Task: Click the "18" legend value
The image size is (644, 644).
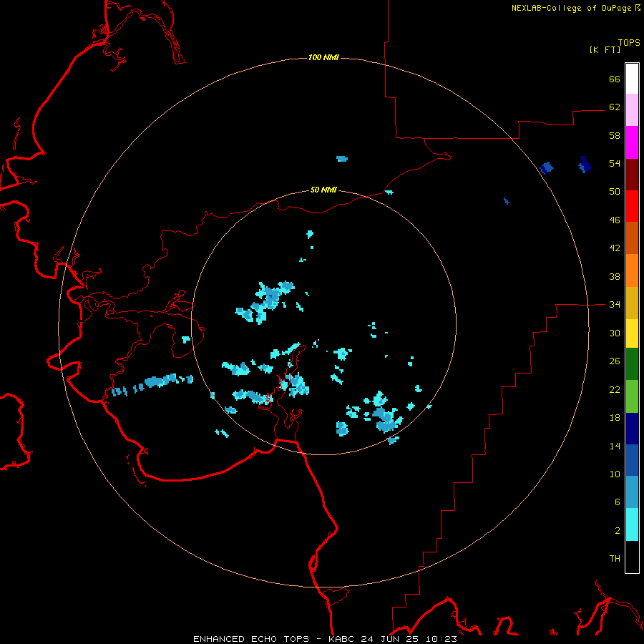Action: pos(615,418)
